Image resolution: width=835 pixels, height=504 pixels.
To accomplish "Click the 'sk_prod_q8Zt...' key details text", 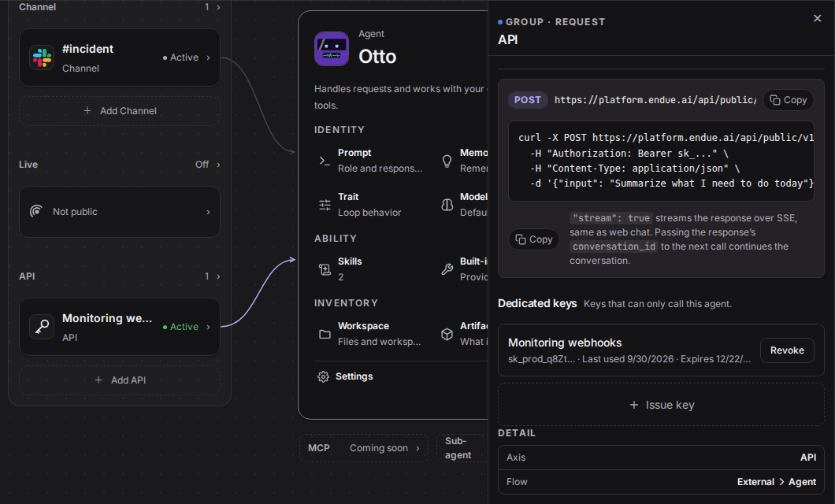I will coord(629,359).
